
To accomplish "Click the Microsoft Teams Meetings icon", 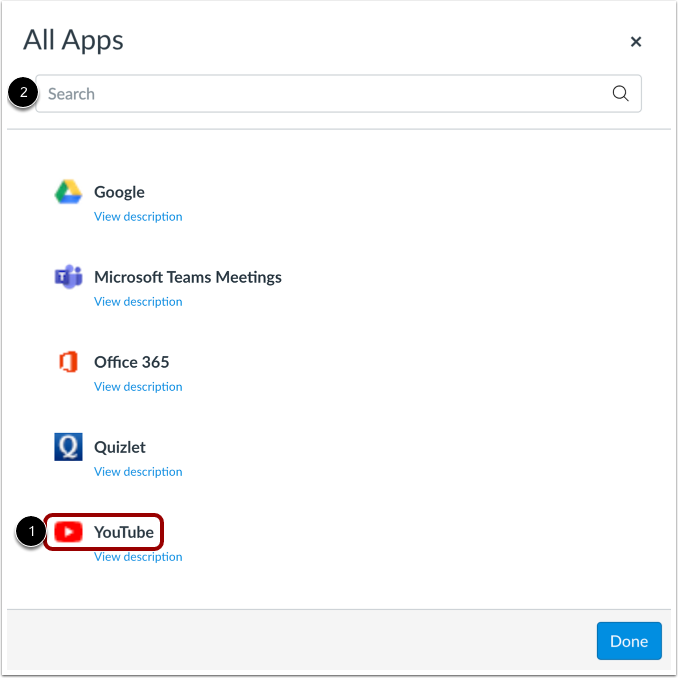I will coord(68,277).
